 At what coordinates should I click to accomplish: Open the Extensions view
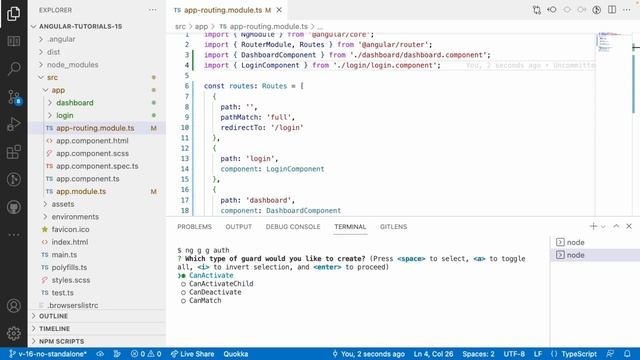tap(13, 152)
